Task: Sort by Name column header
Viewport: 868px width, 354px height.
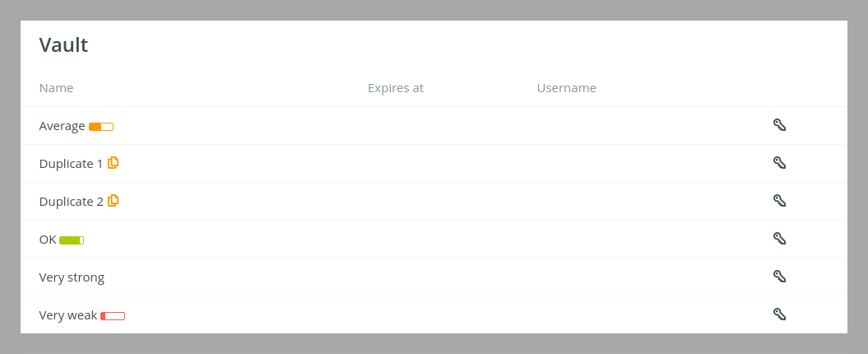Action: click(57, 88)
